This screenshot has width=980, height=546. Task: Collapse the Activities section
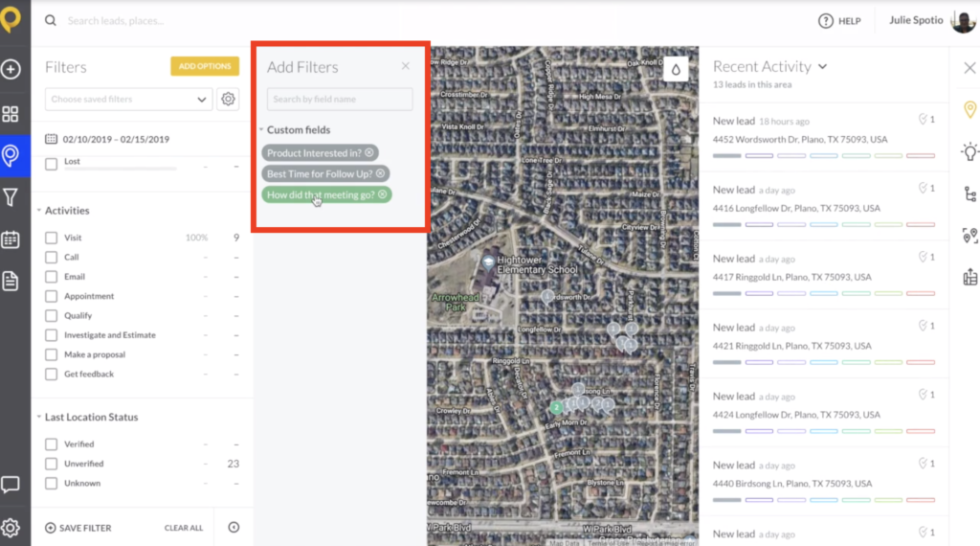click(38, 210)
